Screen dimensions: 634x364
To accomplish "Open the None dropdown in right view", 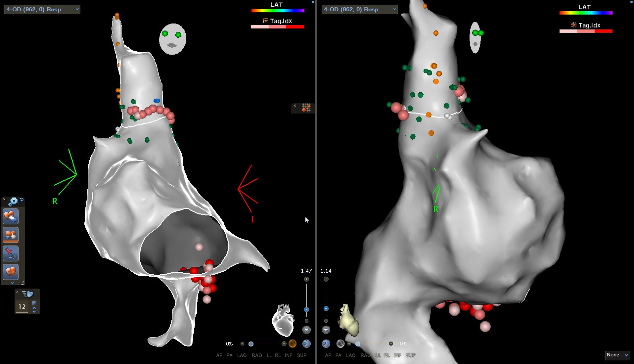I will pos(617,355).
